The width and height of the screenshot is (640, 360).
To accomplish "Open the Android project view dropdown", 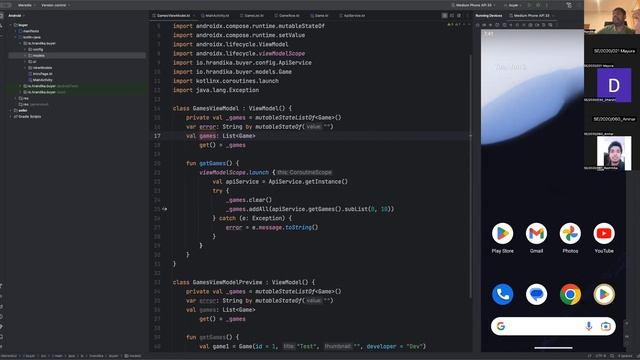I will click(16, 16).
